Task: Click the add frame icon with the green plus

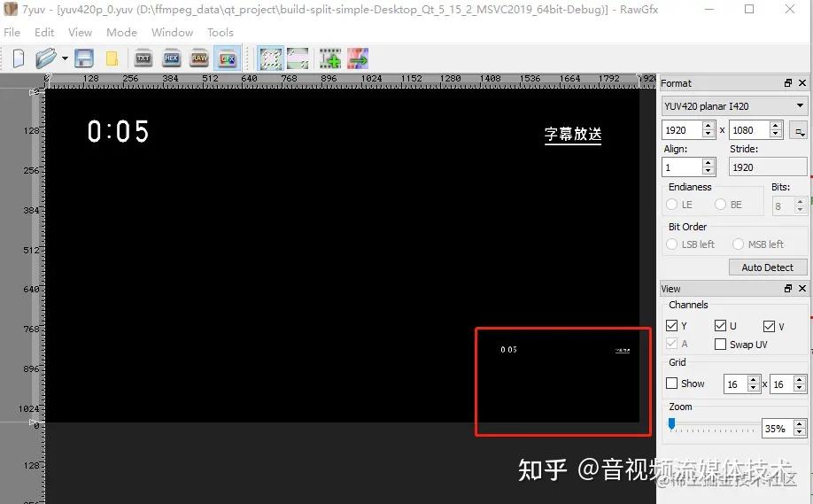Action: [x=330, y=58]
